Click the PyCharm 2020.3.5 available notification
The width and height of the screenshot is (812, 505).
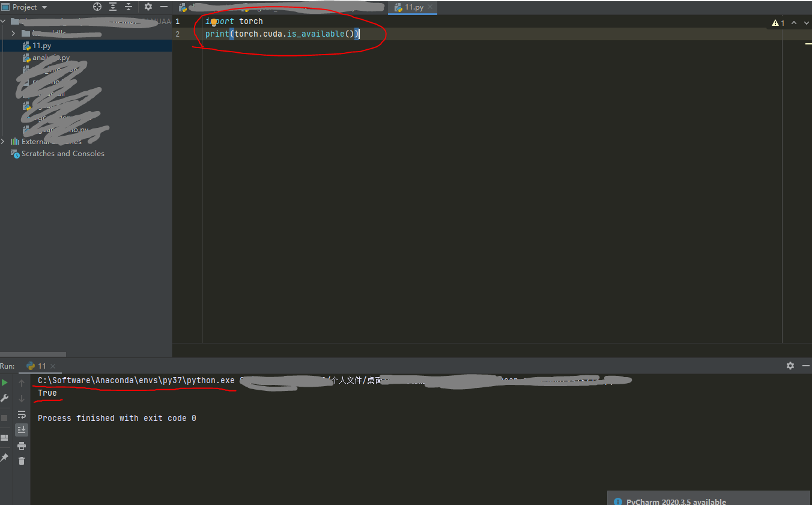[x=709, y=499]
